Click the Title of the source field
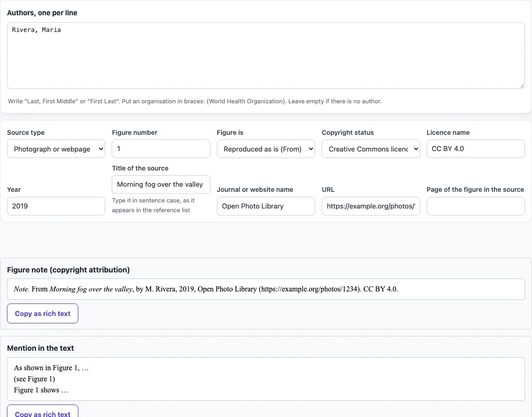Viewport: 532px width, 417px height. coord(161,184)
